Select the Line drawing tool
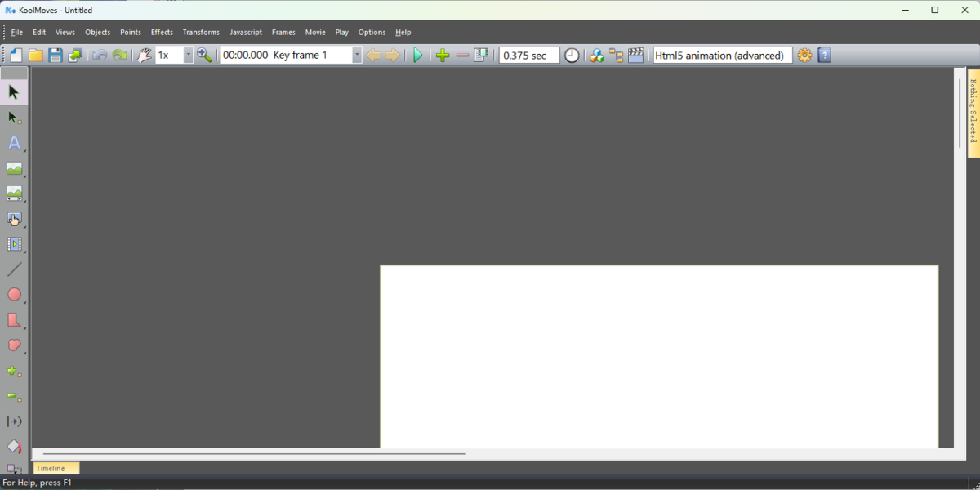The width and height of the screenshot is (980, 490). (14, 269)
